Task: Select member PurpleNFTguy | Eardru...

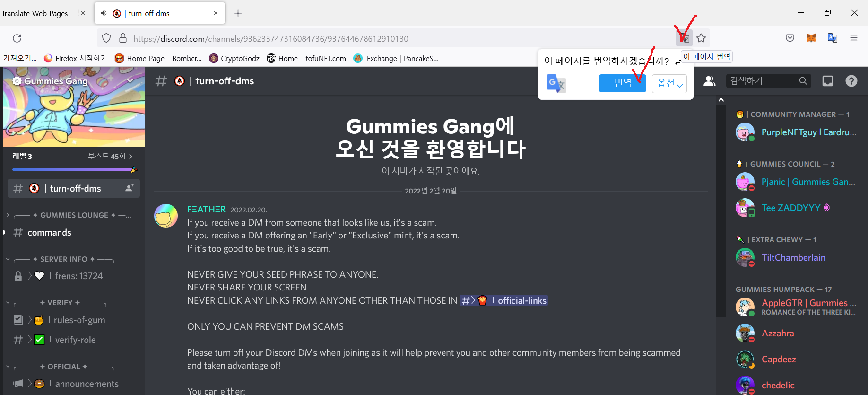Action: point(796,132)
